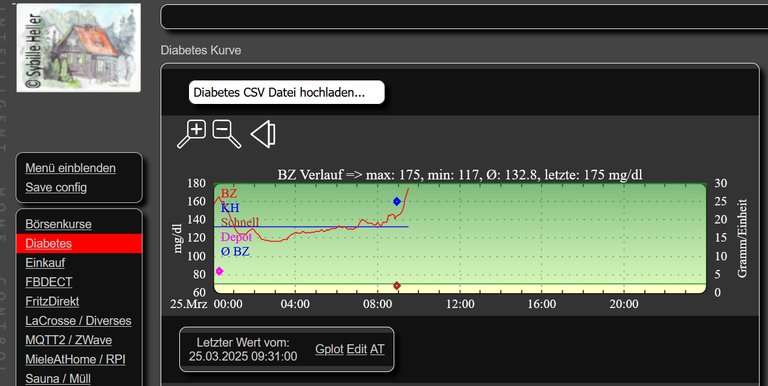Click the Save config link
The image size is (768, 386).
coord(56,187)
